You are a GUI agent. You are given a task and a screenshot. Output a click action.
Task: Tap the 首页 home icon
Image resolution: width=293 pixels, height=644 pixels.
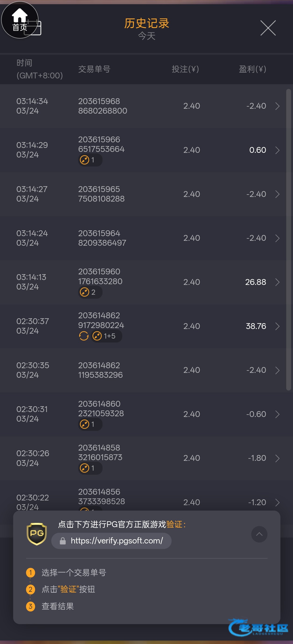20,20
